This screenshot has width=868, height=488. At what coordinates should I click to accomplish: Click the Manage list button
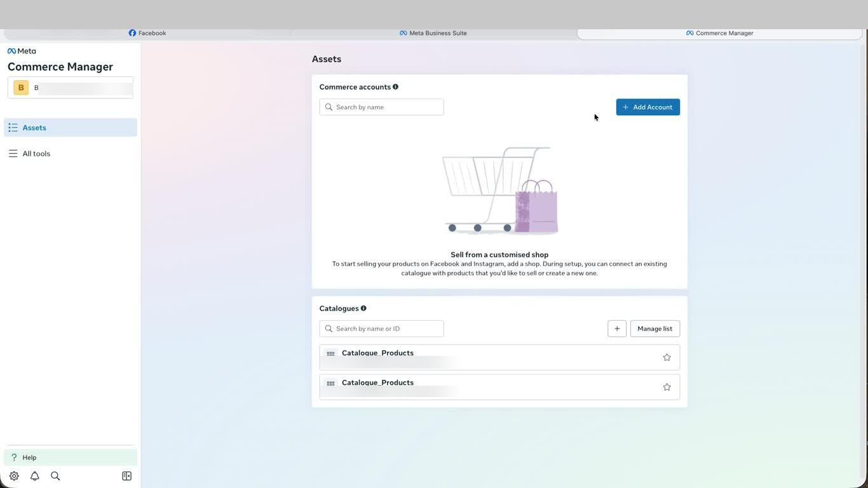click(655, 329)
